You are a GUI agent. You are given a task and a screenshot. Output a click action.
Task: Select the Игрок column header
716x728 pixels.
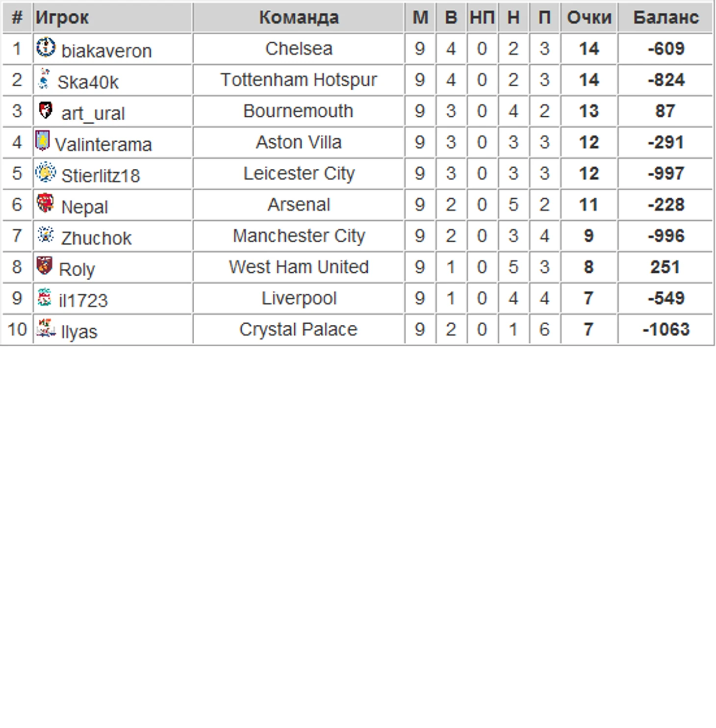[62, 18]
